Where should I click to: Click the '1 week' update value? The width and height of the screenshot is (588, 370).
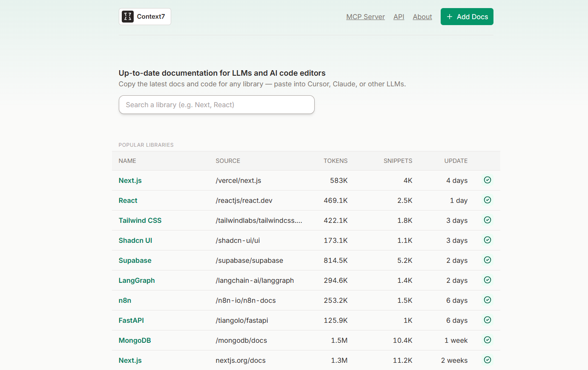pos(456,340)
